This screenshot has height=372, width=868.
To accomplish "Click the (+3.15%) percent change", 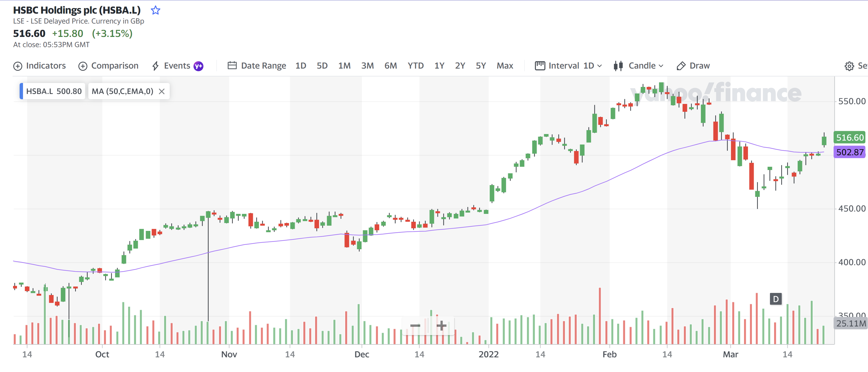I will pyautogui.click(x=112, y=34).
